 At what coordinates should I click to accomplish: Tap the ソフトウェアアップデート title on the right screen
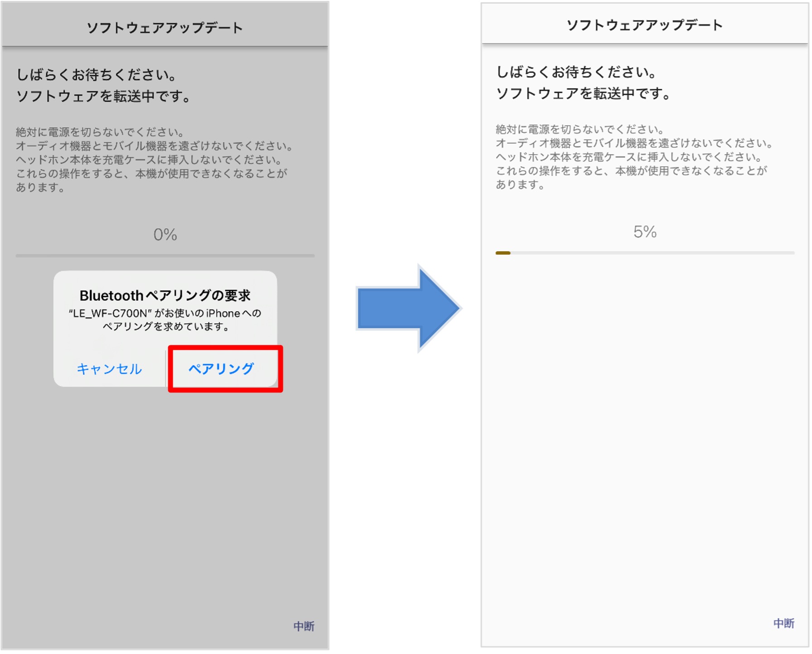tap(644, 25)
